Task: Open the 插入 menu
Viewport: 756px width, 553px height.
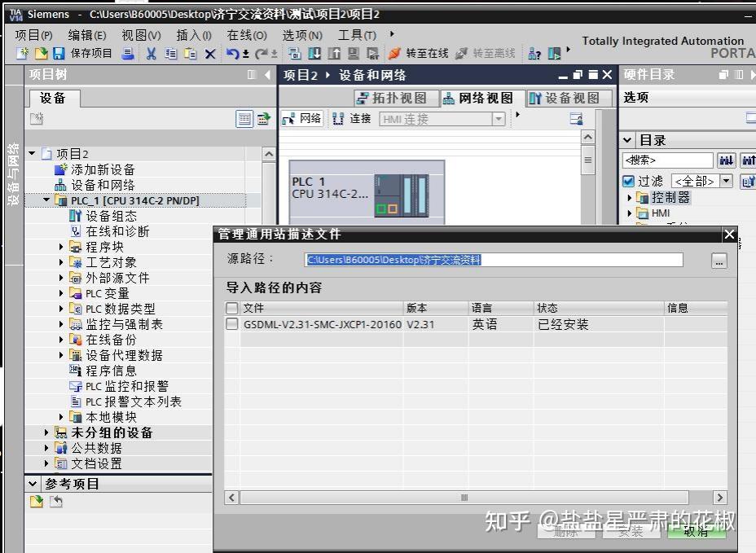Action: coord(191,35)
